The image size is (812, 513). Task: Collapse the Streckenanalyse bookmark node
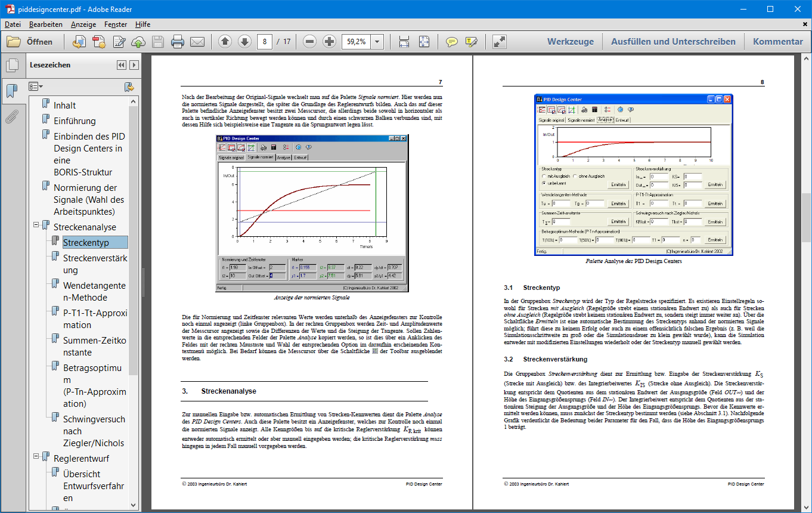[36, 225]
